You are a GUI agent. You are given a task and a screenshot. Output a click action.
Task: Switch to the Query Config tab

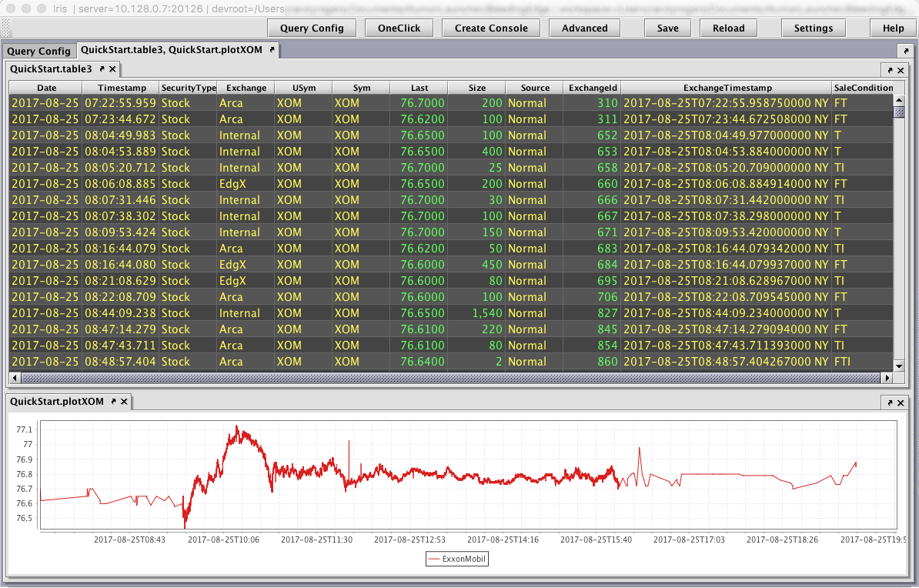(x=38, y=52)
